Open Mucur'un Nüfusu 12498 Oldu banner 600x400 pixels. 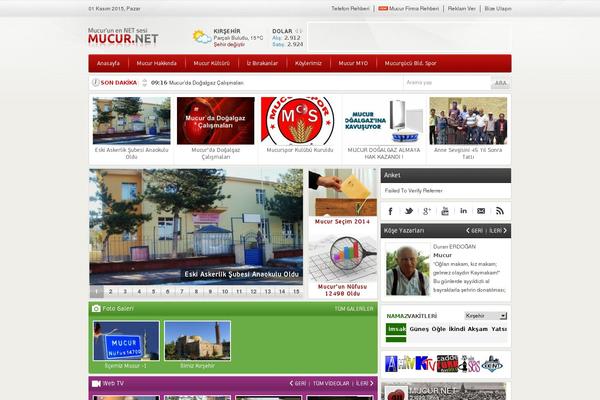tap(342, 265)
